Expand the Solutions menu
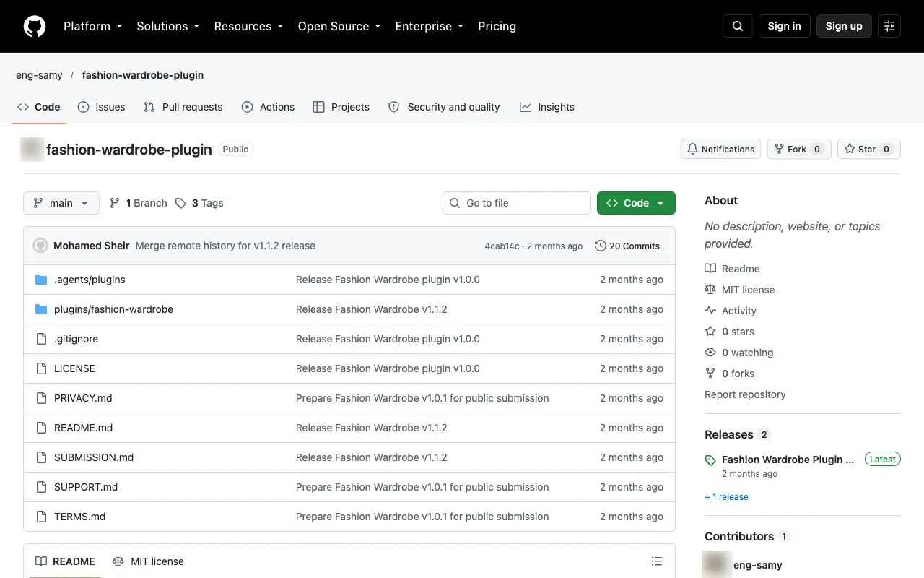Screen dimensions: 924x578 [167, 26]
